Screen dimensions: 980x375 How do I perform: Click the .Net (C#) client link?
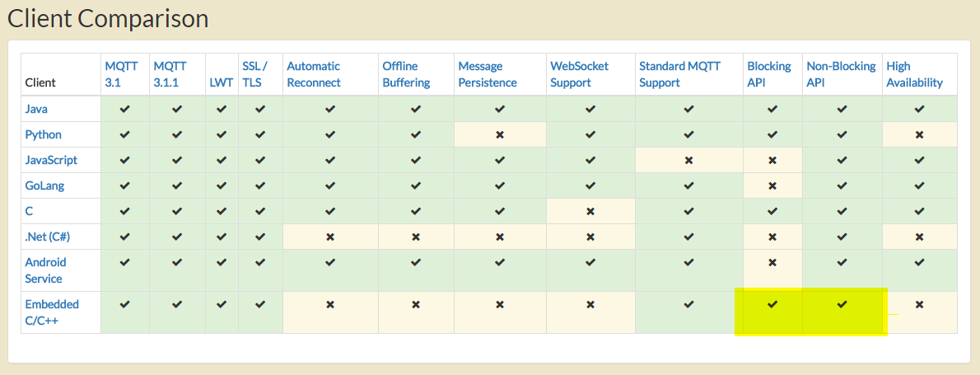click(x=47, y=237)
